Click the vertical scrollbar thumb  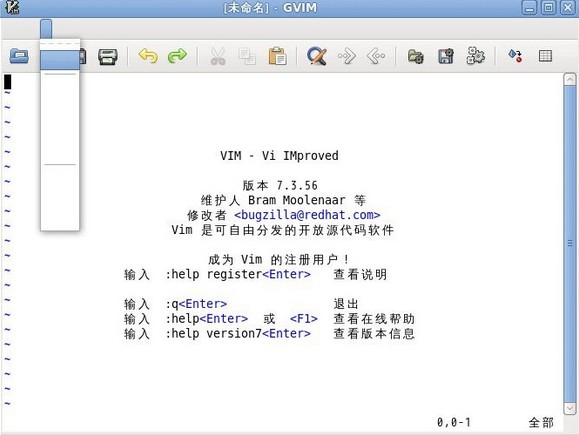[570, 244]
